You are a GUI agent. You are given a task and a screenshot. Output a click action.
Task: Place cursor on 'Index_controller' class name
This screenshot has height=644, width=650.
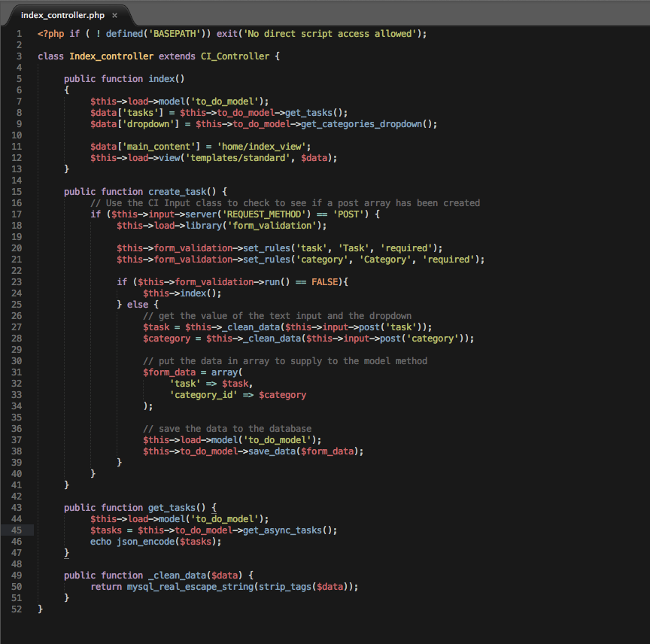111,56
